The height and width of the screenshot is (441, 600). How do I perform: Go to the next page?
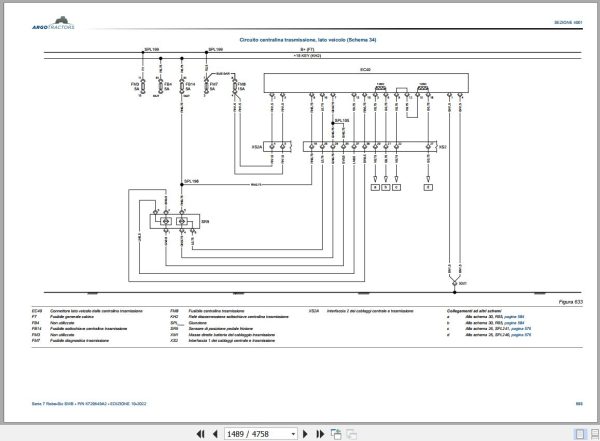305,434
